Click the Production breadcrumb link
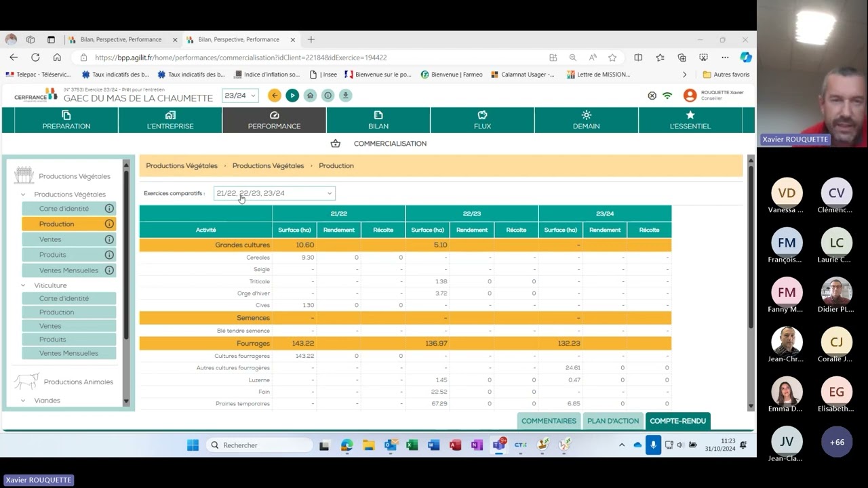This screenshot has width=868, height=488. (x=336, y=165)
